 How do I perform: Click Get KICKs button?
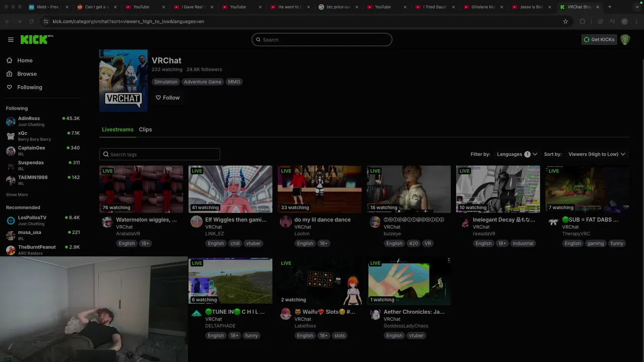[599, 40]
